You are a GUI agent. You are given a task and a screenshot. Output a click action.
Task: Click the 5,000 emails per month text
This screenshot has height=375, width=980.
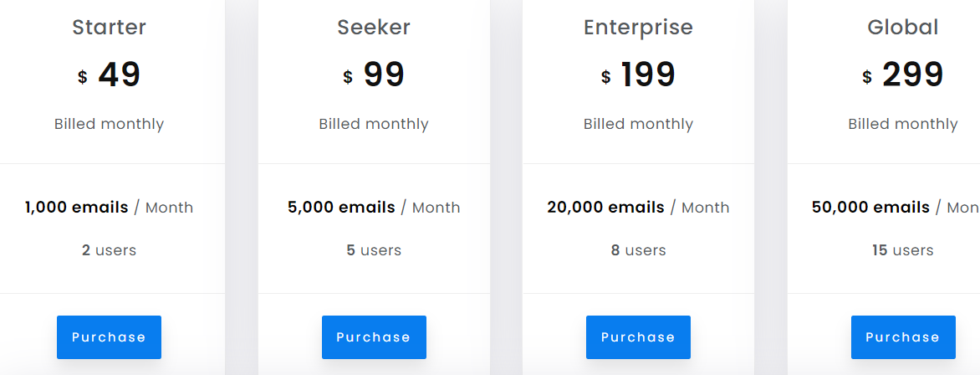pos(374,208)
